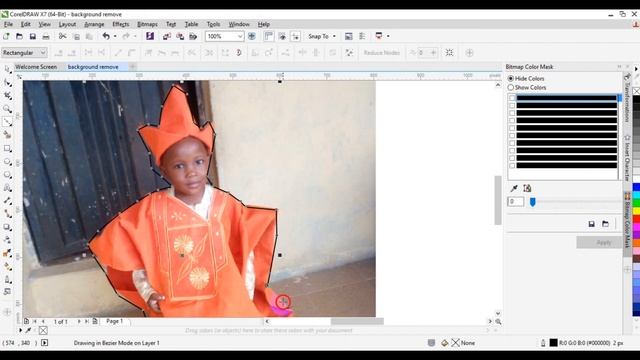Viewport: 640px width, 360px height.
Task: Click the Import icon in toolbar
Action: coord(167,36)
